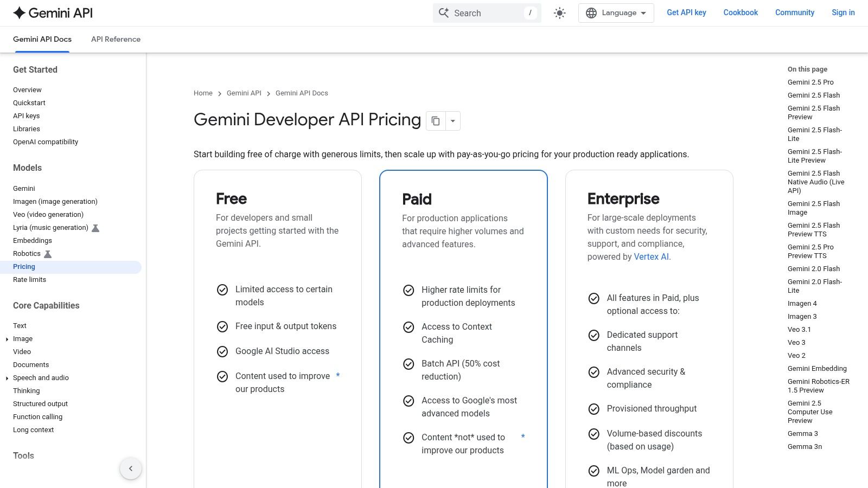Select the Gemini API Docs tab
The height and width of the screenshot is (488, 868).
(x=42, y=39)
